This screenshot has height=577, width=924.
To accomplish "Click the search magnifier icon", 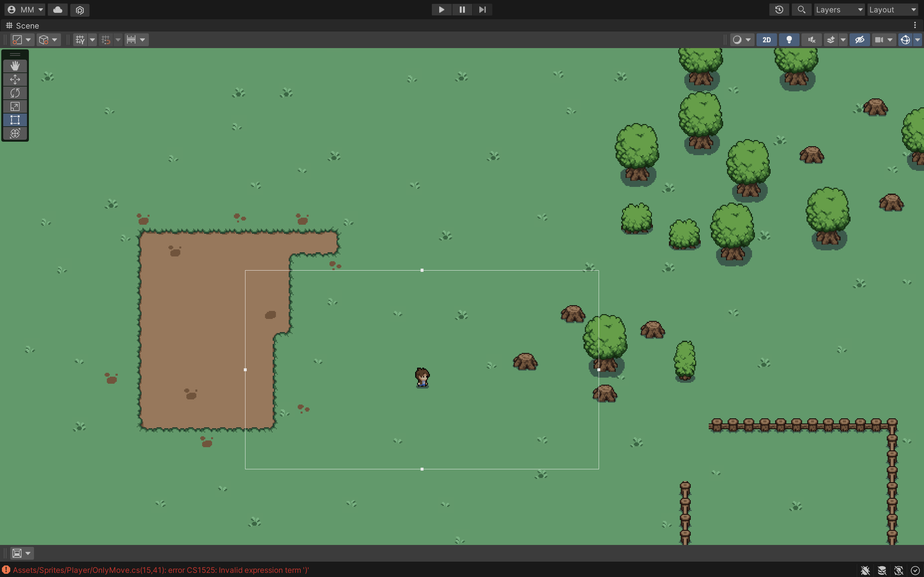I will click(x=801, y=10).
